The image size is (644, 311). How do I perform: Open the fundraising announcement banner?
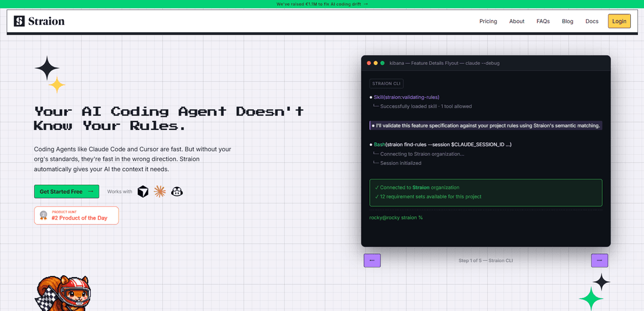(322, 4)
